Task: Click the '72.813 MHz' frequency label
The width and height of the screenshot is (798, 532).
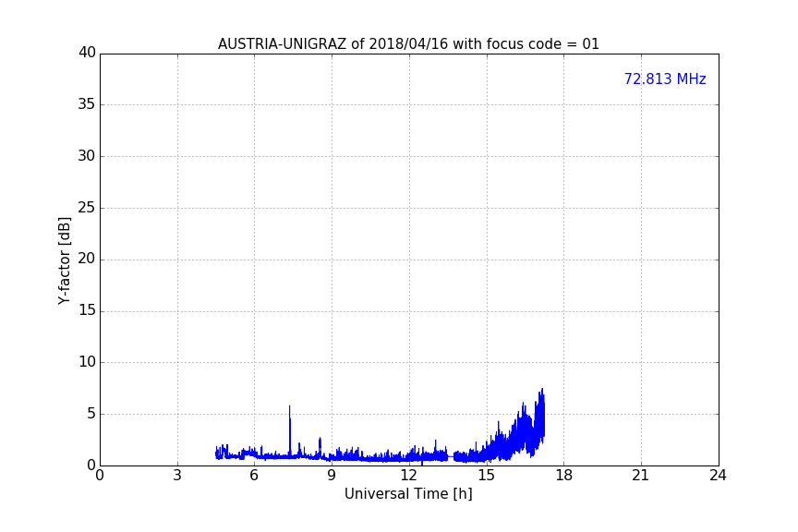Action: 665,79
